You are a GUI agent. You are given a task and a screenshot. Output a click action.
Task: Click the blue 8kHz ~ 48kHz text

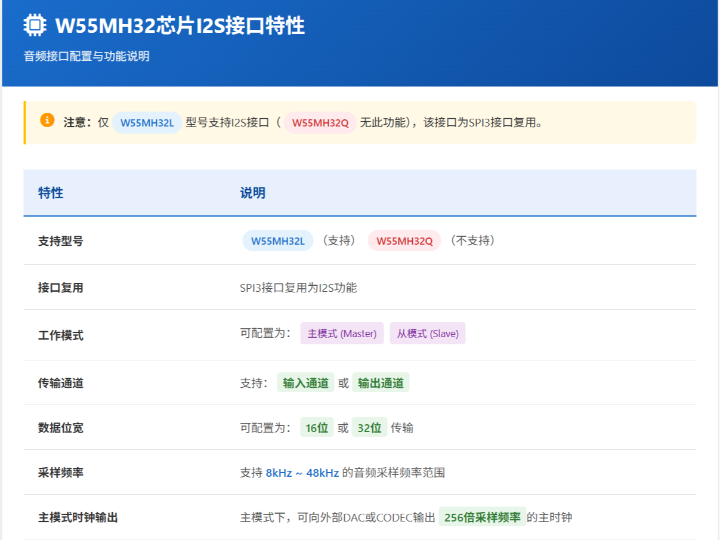coord(302,472)
